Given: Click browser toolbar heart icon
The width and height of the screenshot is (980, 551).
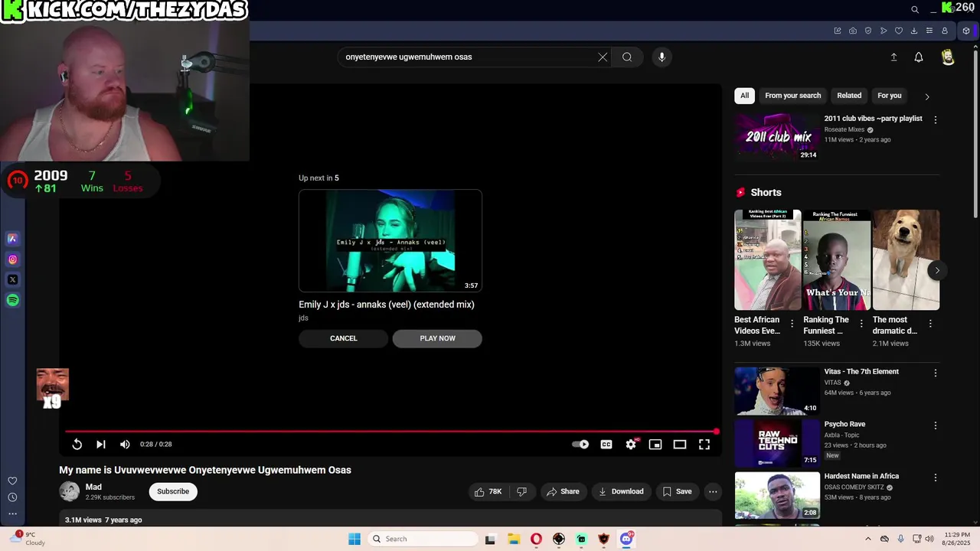Looking at the screenshot, I should tap(899, 31).
